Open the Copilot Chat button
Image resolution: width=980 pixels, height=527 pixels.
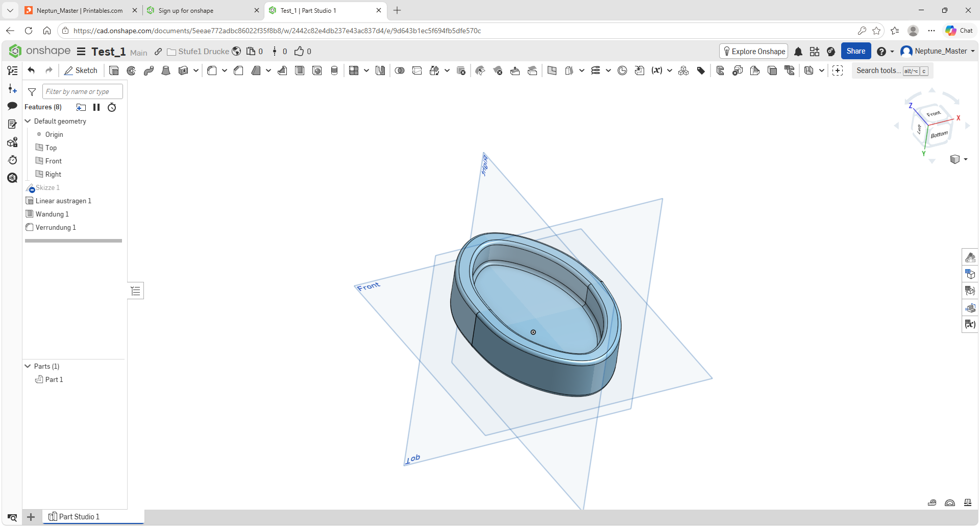pos(959,31)
